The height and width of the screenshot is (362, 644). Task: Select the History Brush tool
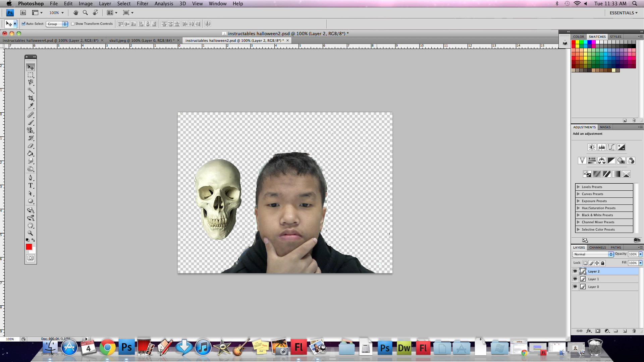coord(31,138)
